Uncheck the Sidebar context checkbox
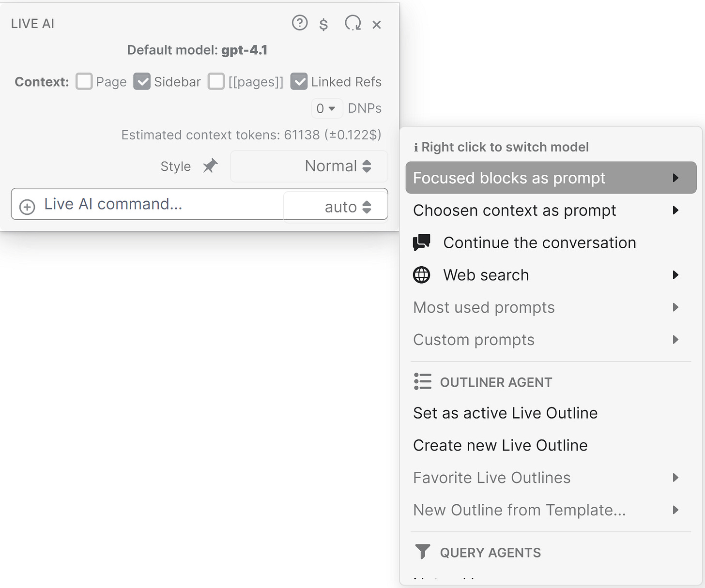 [x=142, y=81]
